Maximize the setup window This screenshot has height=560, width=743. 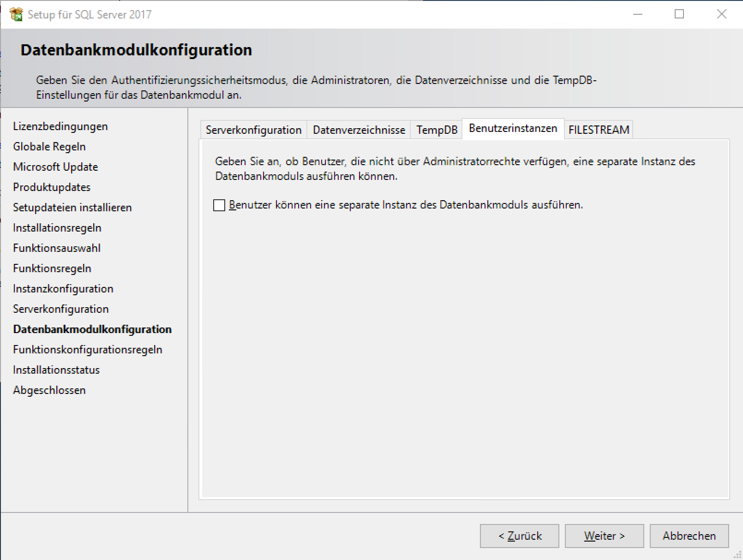(x=679, y=14)
